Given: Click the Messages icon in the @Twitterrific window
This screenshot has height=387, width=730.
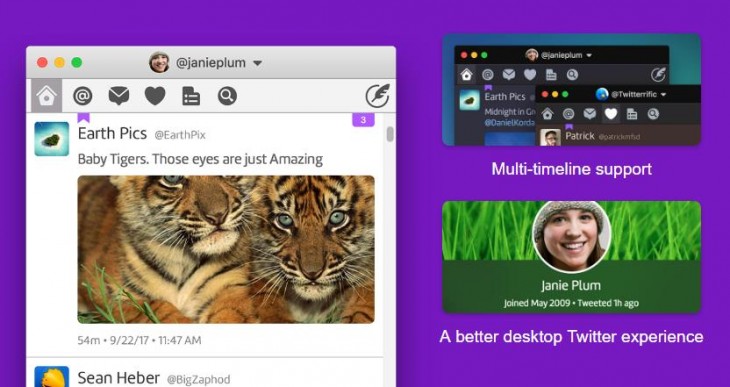Looking at the screenshot, I should click(x=589, y=114).
